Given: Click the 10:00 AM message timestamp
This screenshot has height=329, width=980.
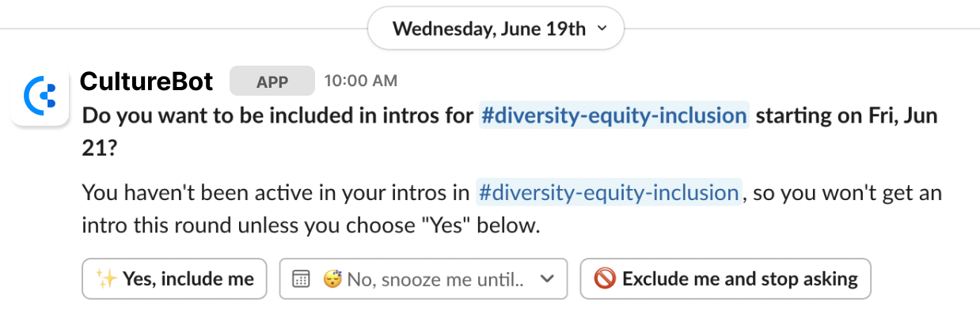Looking at the screenshot, I should tap(360, 81).
